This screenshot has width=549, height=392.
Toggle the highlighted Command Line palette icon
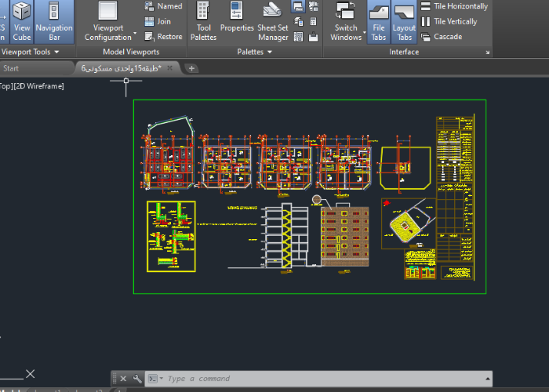pos(298,6)
